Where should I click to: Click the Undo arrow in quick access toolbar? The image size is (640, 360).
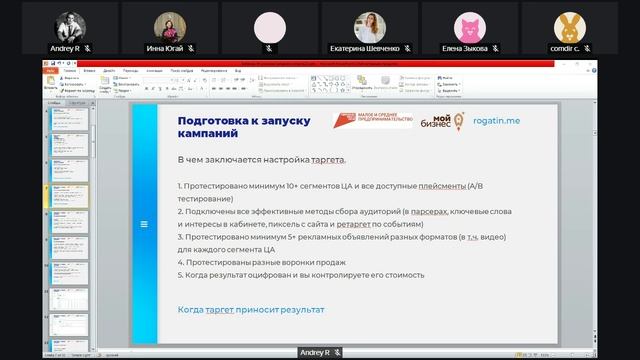59,63
